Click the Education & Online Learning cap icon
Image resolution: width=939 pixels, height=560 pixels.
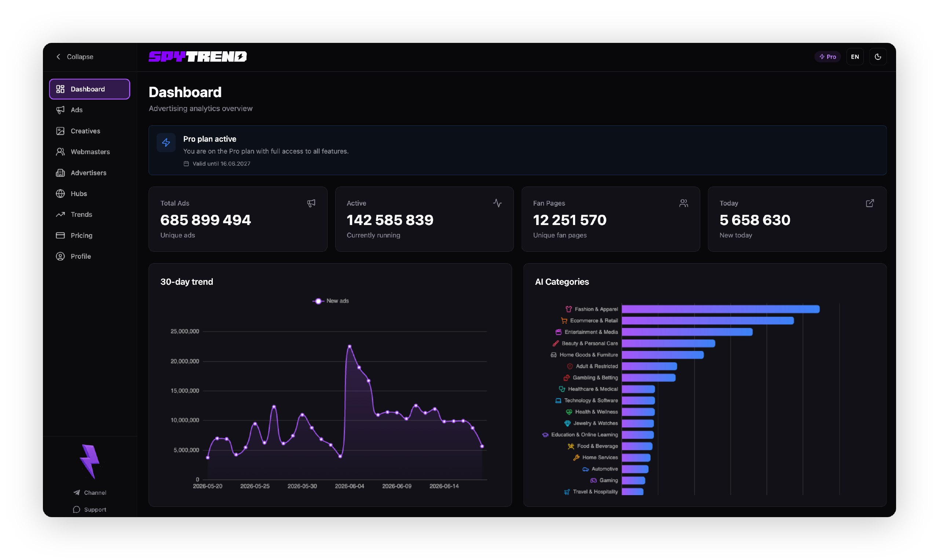tap(545, 435)
